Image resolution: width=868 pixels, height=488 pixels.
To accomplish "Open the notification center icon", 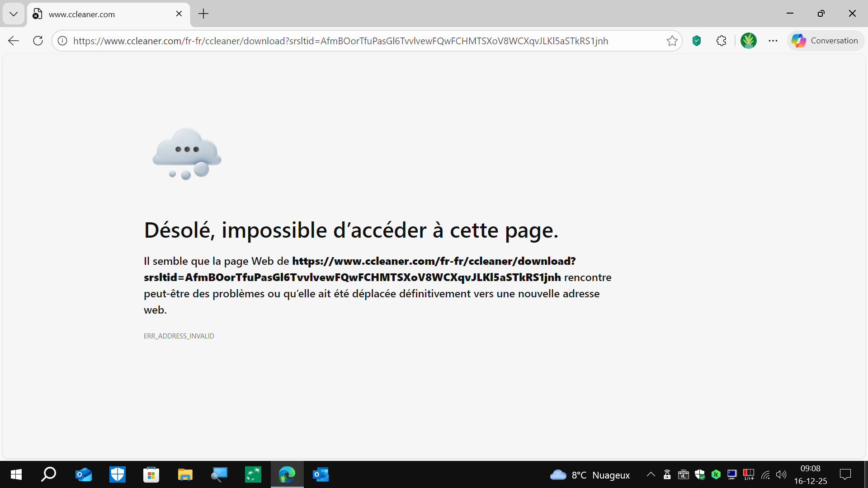I will pyautogui.click(x=845, y=474).
